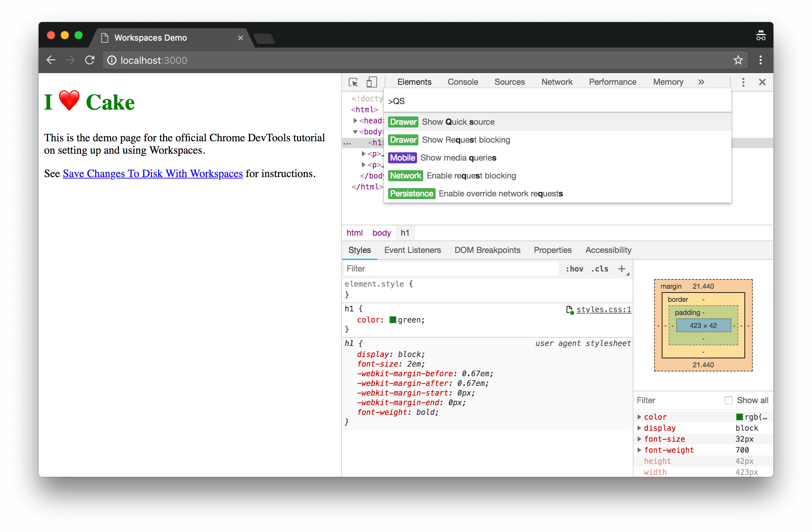Click the box model content size 423 × 42

coord(703,326)
